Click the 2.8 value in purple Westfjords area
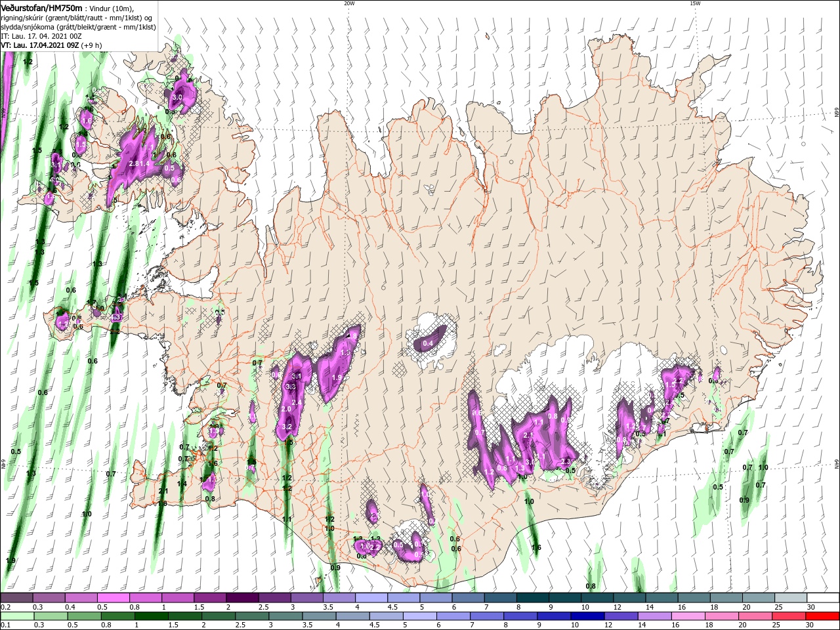This screenshot has width=840, height=630. [x=134, y=163]
